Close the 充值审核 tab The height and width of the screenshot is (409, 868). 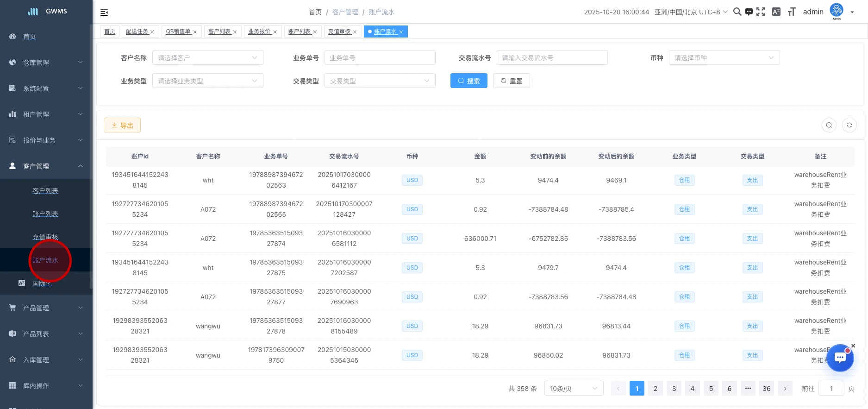(x=355, y=32)
